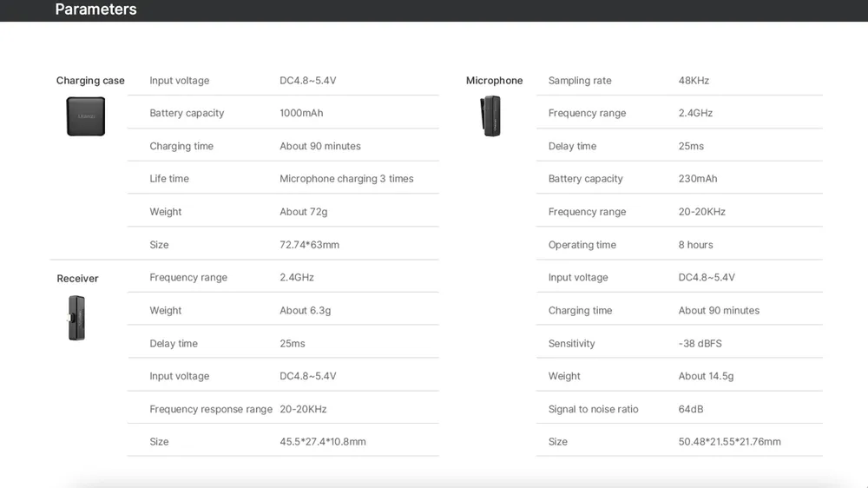The height and width of the screenshot is (488, 868).
Task: Click the 48KHz sampling rate value
Action: pyautogui.click(x=694, y=81)
